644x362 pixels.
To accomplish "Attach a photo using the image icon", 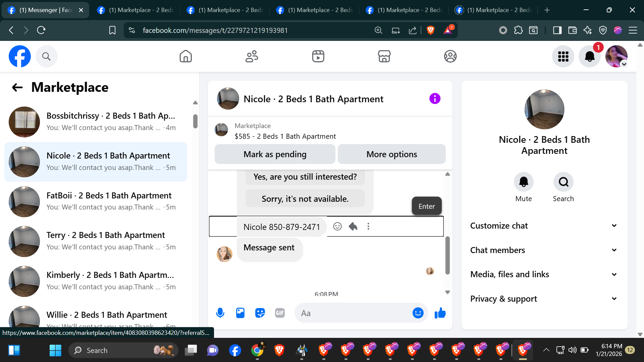I will point(240,313).
